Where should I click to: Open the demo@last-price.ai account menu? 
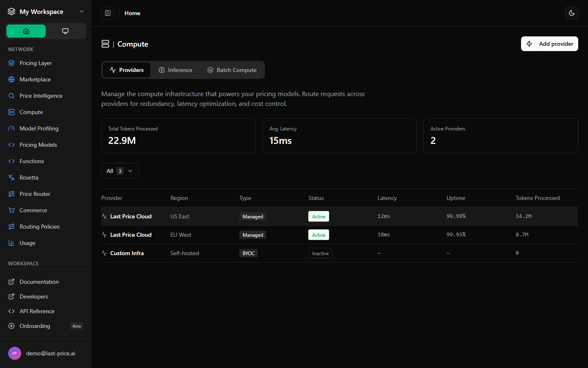coord(46,353)
